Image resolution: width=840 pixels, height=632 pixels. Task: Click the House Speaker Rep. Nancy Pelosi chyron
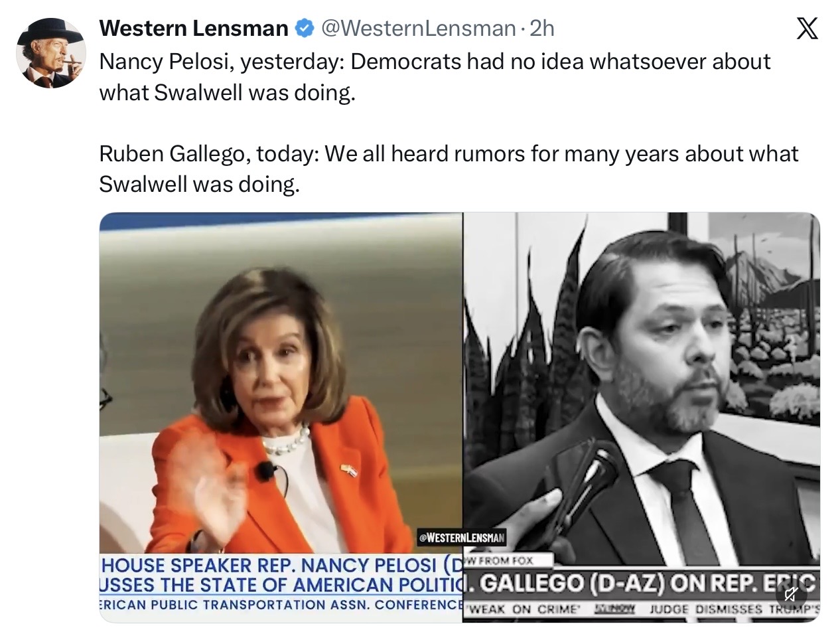click(281, 566)
